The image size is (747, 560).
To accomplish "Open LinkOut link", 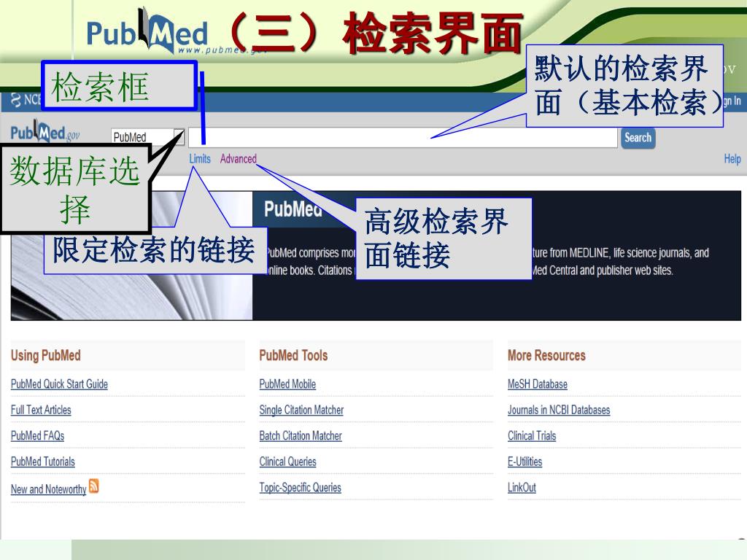I will pos(522,488).
